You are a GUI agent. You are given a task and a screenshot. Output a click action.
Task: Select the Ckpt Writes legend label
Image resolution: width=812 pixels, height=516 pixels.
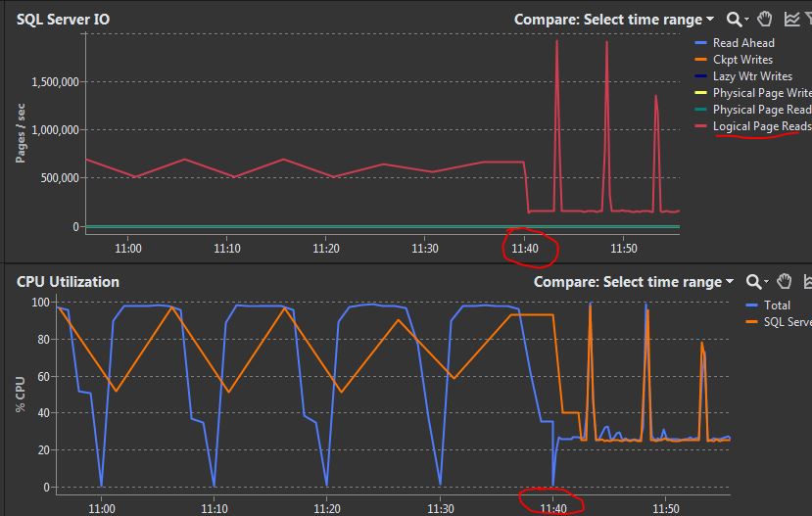[x=742, y=60]
